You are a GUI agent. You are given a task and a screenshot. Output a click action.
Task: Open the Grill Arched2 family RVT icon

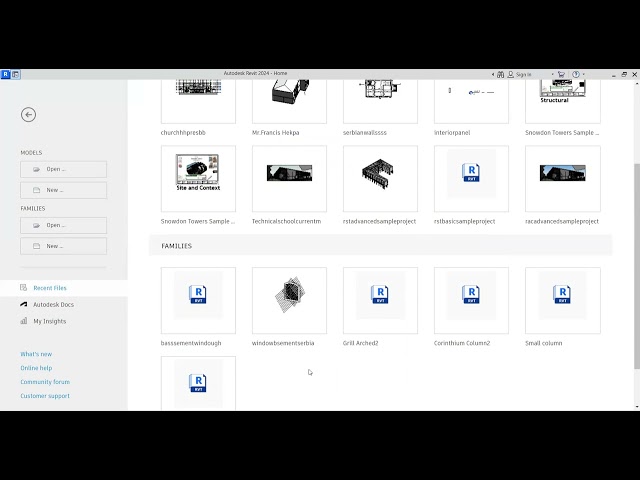coord(380,294)
